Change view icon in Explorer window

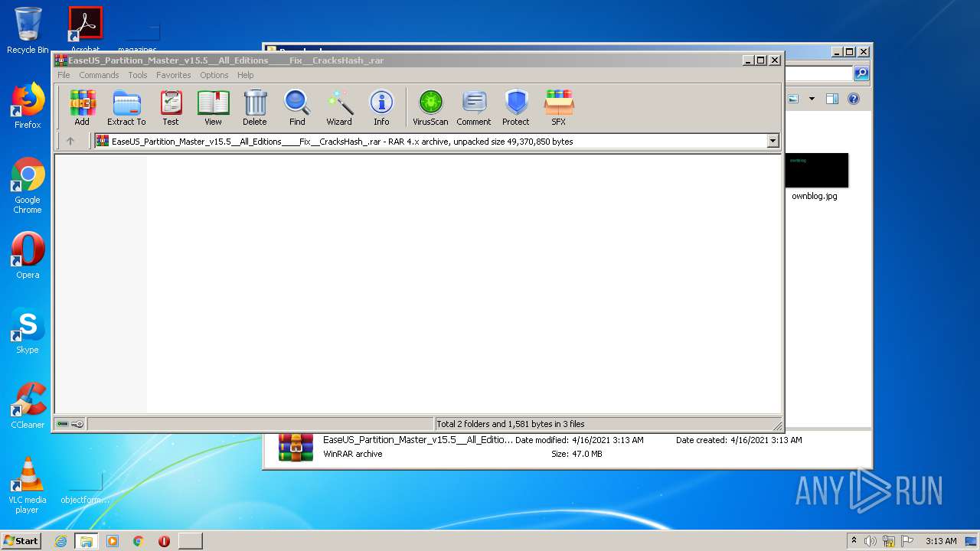[x=794, y=99]
